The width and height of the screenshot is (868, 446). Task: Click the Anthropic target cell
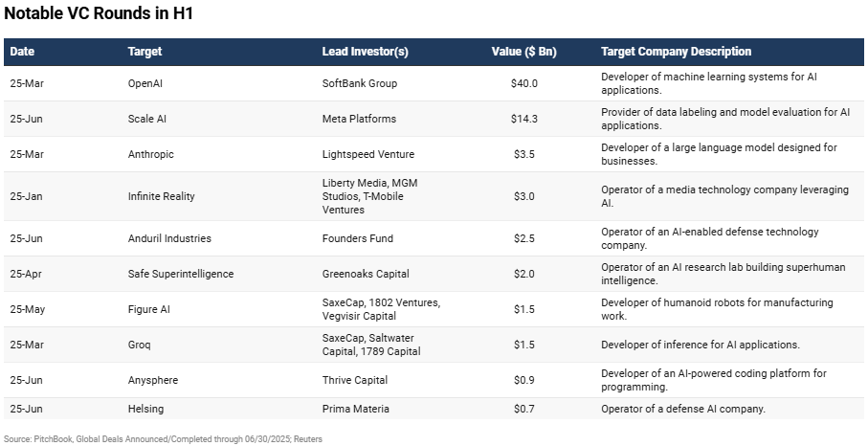click(151, 154)
